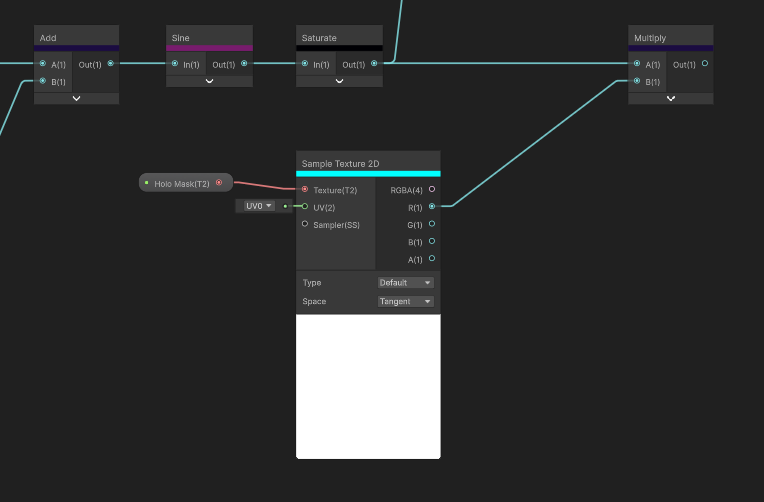This screenshot has height=502, width=764.
Task: Open the UV0 channel dropdown
Action: (x=258, y=206)
